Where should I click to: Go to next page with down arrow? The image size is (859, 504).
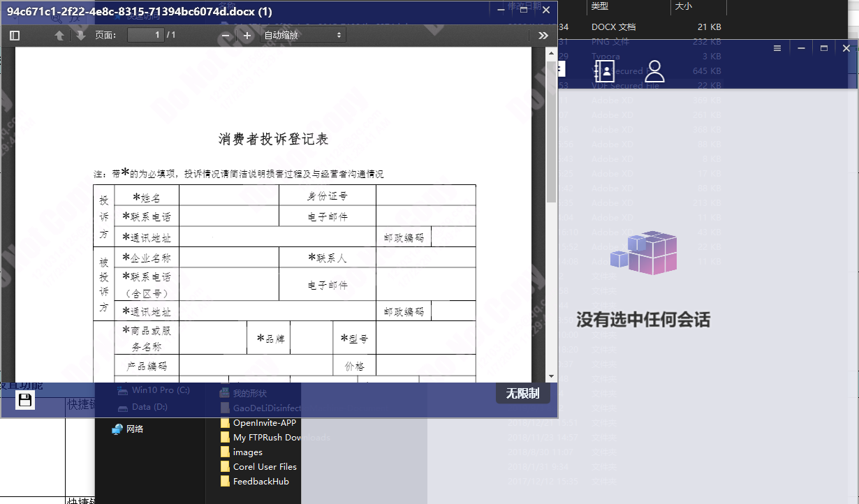[81, 35]
